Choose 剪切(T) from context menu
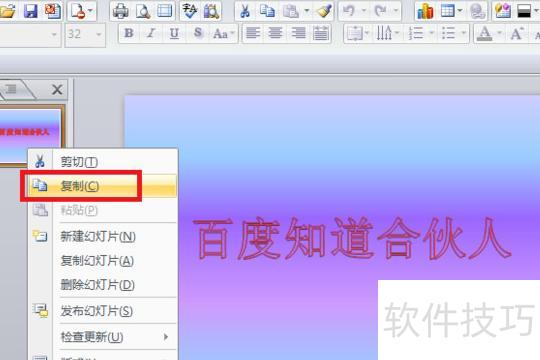 pos(103,162)
